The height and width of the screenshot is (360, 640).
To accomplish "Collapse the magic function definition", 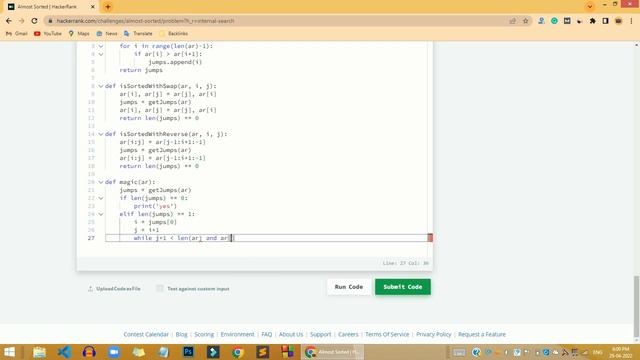I will (101, 182).
